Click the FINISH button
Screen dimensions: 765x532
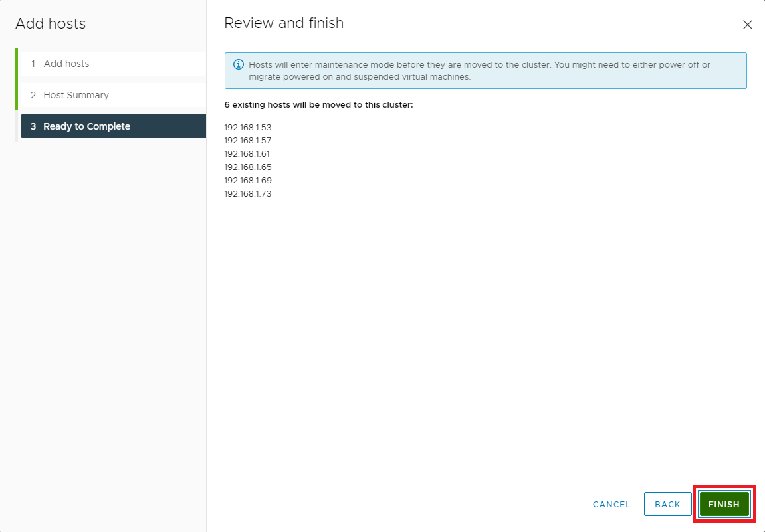[723, 504]
